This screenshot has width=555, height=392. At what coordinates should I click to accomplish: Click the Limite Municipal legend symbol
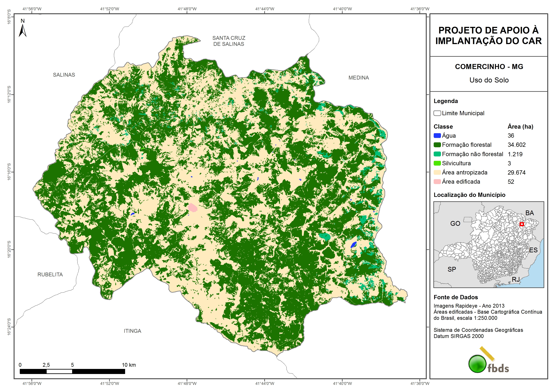[437, 113]
